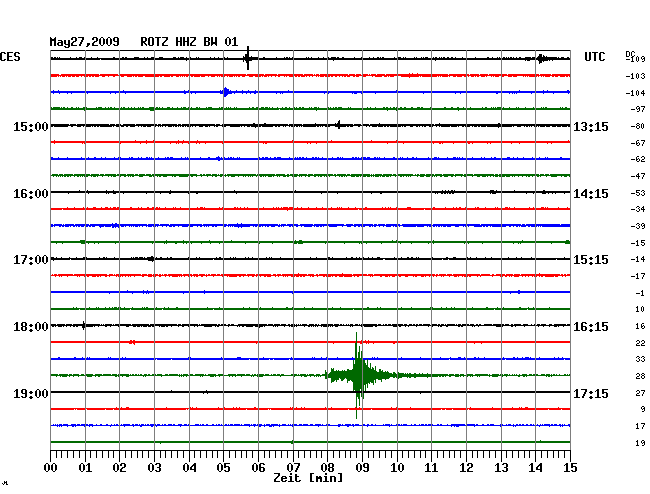Click the DC offset value -47
The height and width of the screenshot is (494, 650).
click(638, 176)
